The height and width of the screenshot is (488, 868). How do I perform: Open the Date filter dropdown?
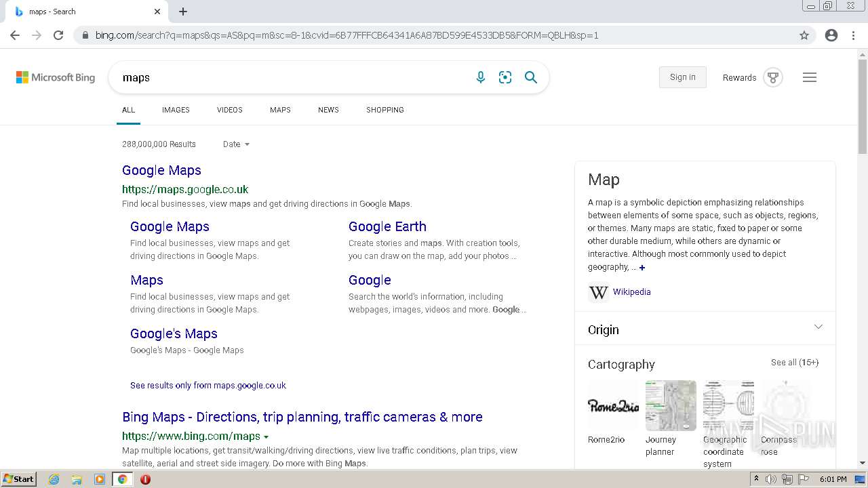[x=236, y=144]
